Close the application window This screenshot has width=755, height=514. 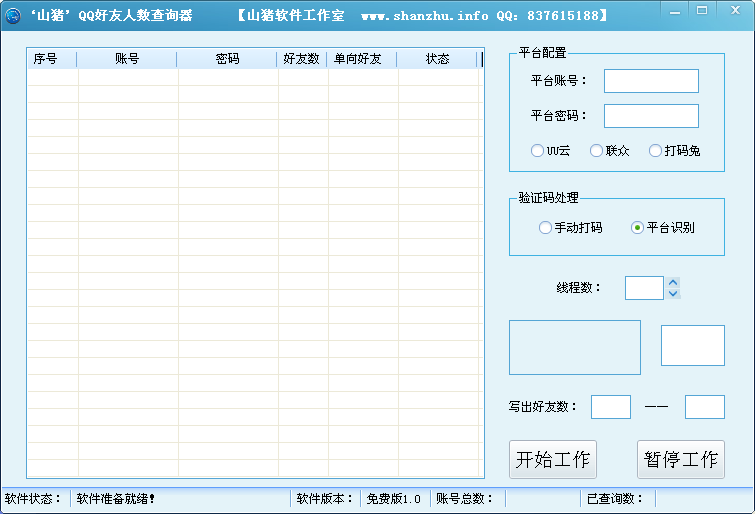point(735,11)
